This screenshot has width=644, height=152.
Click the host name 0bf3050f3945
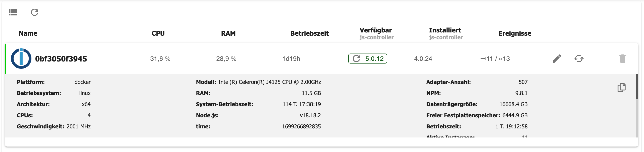(x=61, y=59)
